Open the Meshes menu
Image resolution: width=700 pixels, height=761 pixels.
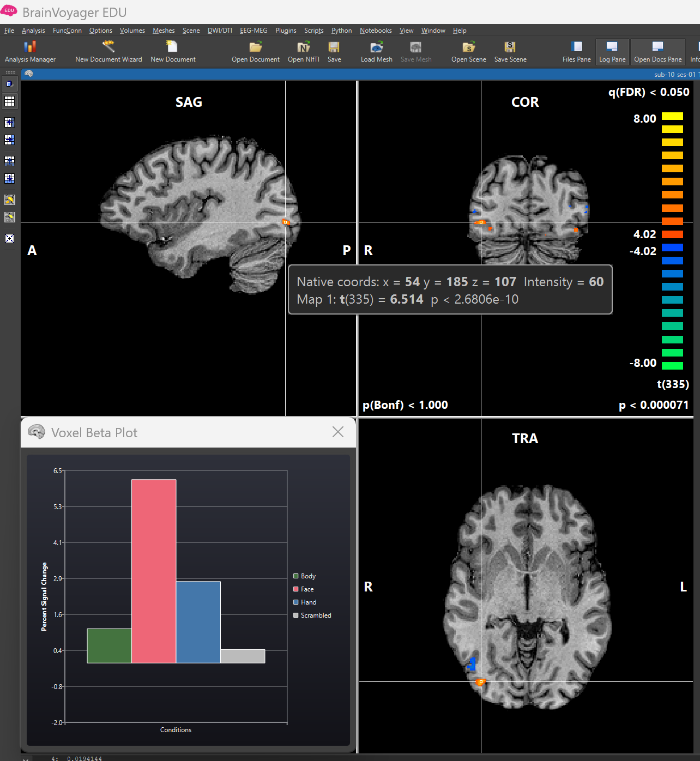tap(164, 31)
